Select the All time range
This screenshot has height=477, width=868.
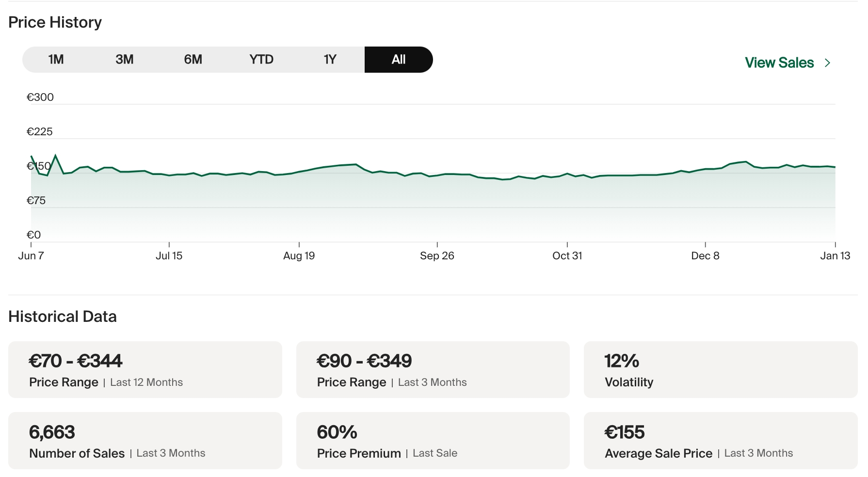click(398, 60)
